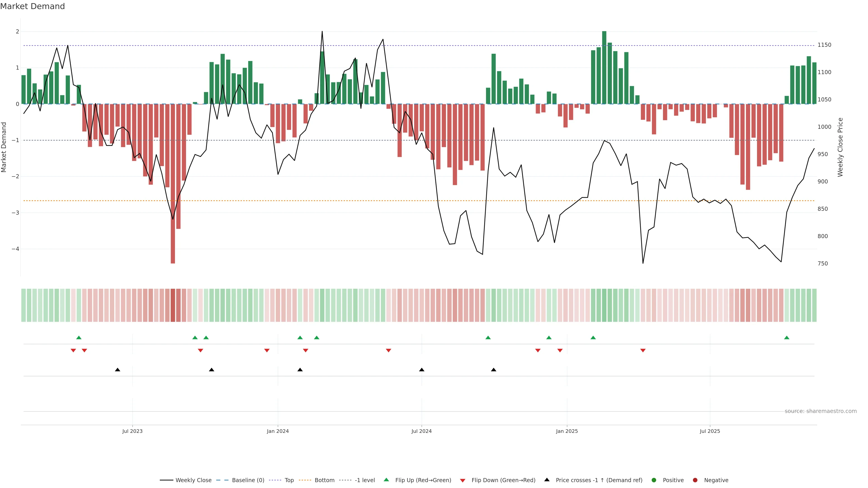Open the source: sharemaestro.com link
The image size is (868, 488).
(x=821, y=411)
